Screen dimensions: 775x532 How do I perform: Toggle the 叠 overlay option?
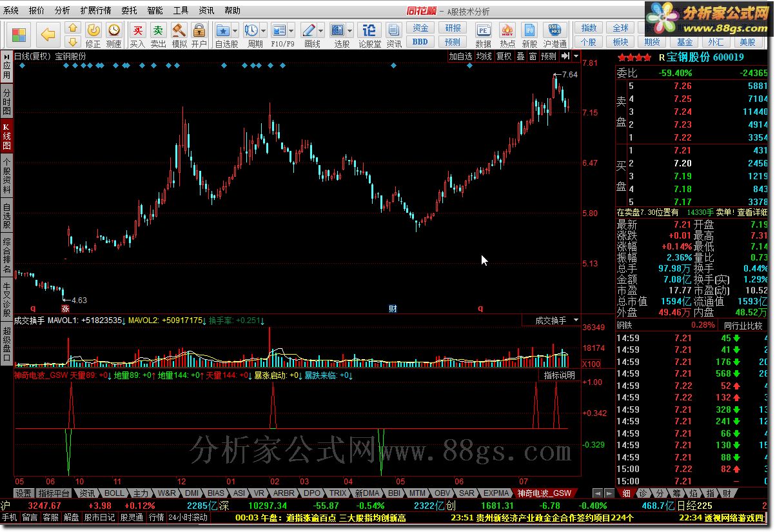tap(520, 56)
